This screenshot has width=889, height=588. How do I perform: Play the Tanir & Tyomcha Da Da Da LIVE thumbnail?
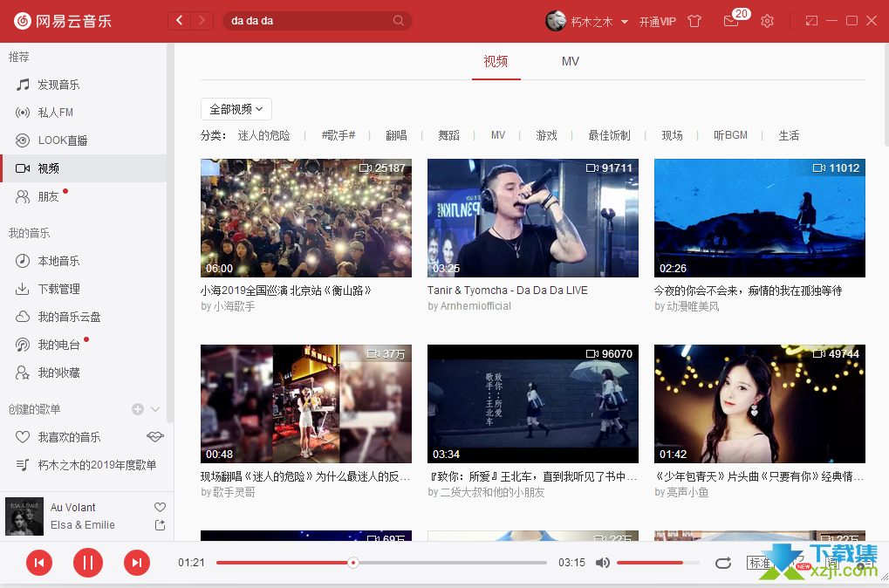(x=533, y=218)
